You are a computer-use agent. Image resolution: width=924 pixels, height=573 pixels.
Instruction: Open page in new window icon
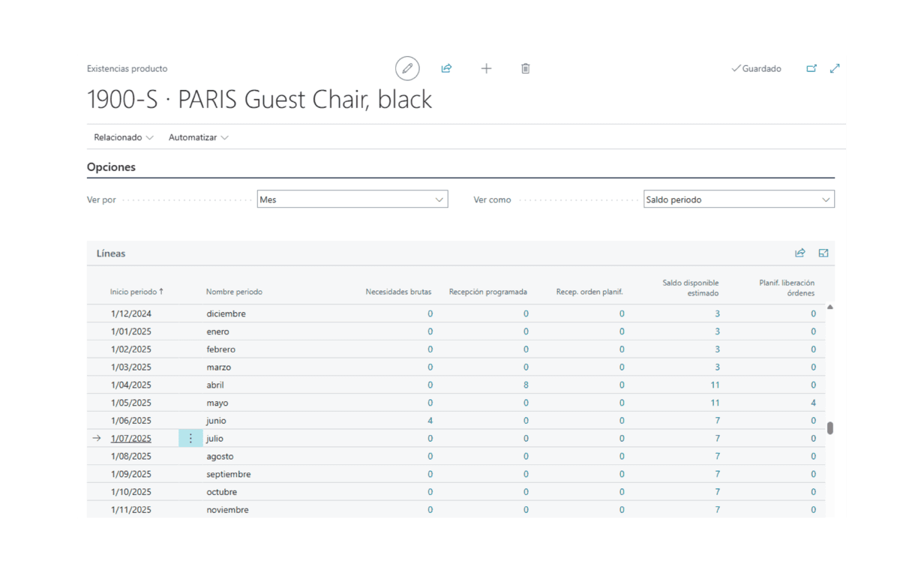[811, 68]
